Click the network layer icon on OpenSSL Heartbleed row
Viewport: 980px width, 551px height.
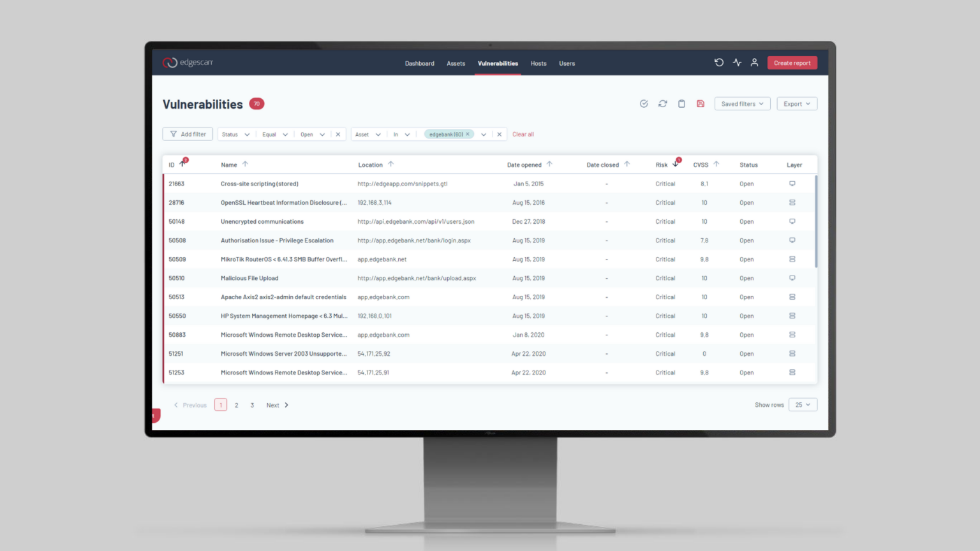pos(792,202)
